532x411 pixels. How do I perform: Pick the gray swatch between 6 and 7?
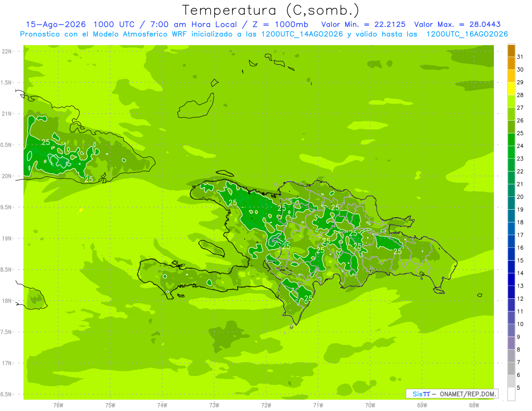coord(511,368)
